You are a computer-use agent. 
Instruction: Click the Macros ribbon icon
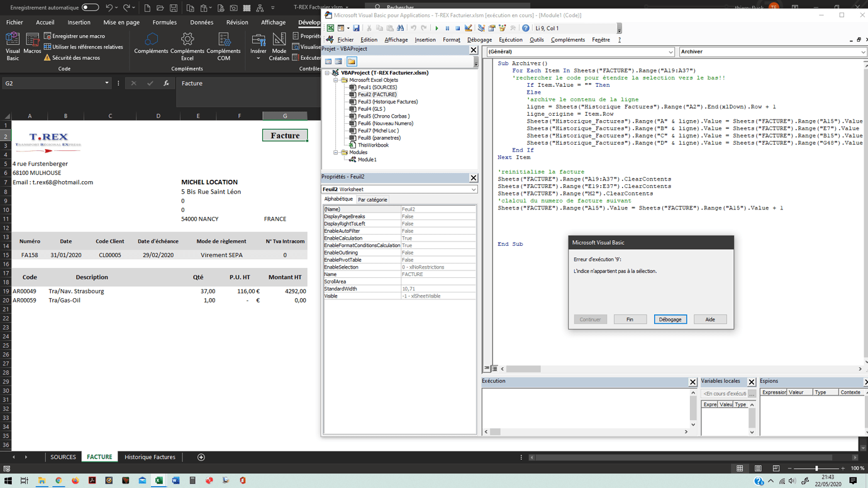(x=32, y=43)
